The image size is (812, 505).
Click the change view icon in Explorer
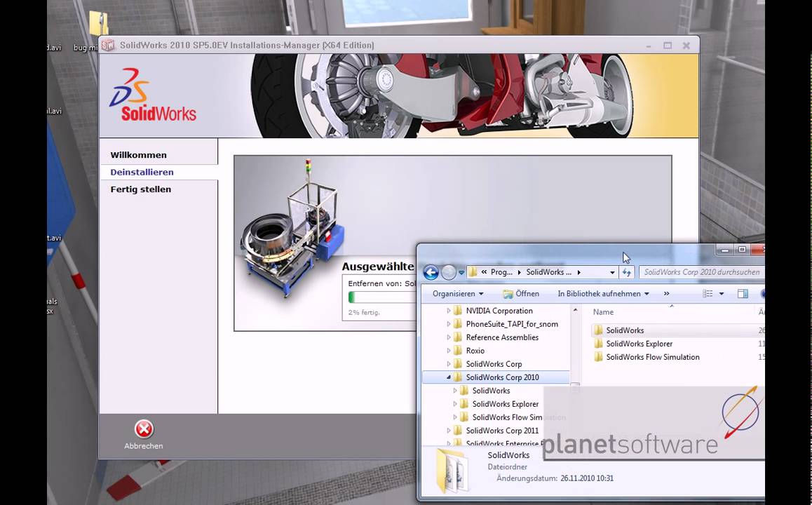(708, 294)
